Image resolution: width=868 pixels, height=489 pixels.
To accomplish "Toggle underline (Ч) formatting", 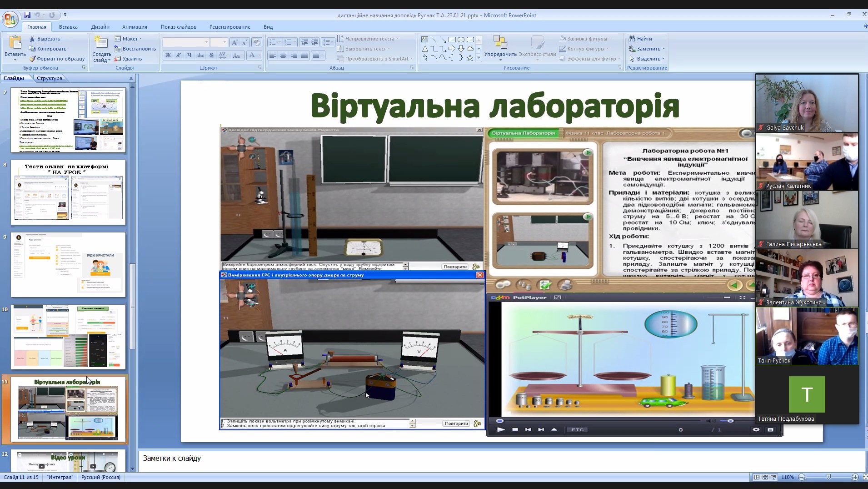I will pyautogui.click(x=190, y=55).
